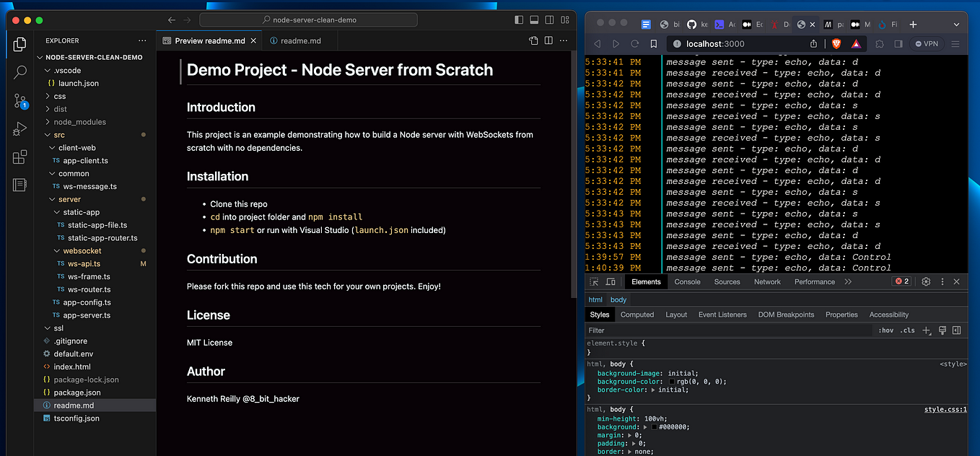Screen dimensions: 980x456
Task: Toggle the .cls class editor
Action: point(907,330)
